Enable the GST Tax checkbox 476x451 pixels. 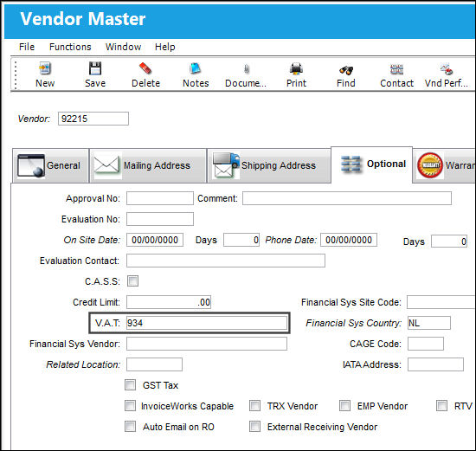[x=130, y=385]
